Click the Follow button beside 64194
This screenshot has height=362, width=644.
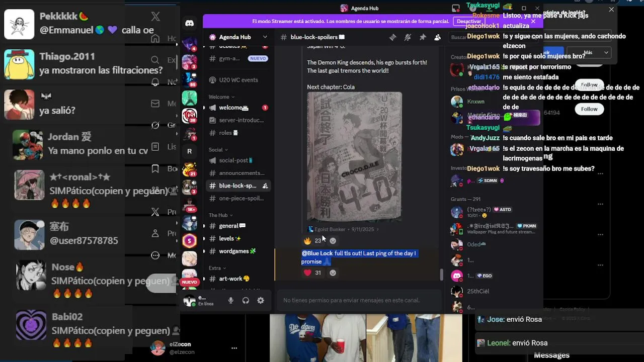(x=589, y=109)
